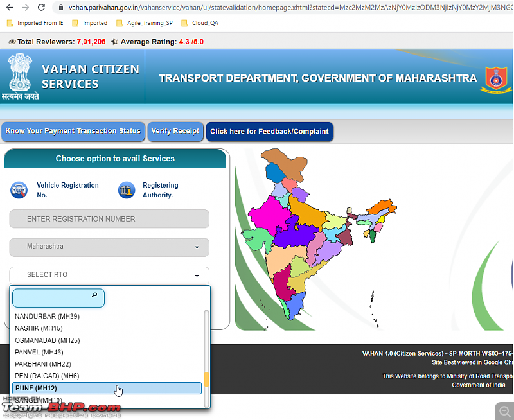
Task: Open the Imported From IE bookmark folder
Action: click(35, 23)
